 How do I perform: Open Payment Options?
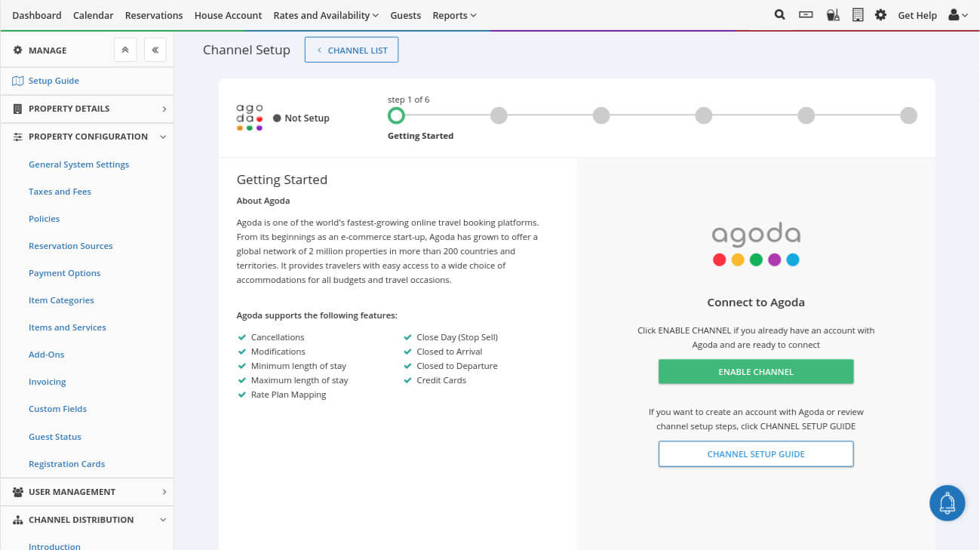(x=64, y=273)
